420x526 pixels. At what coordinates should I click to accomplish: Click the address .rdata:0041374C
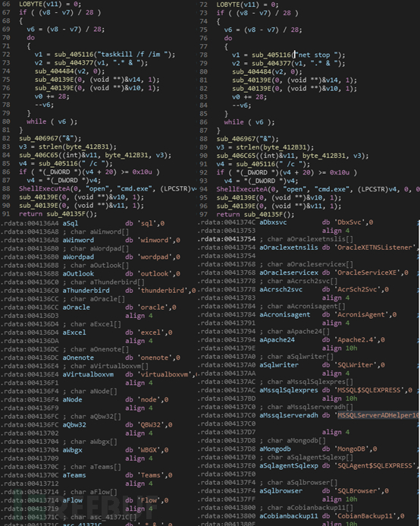[x=227, y=222]
